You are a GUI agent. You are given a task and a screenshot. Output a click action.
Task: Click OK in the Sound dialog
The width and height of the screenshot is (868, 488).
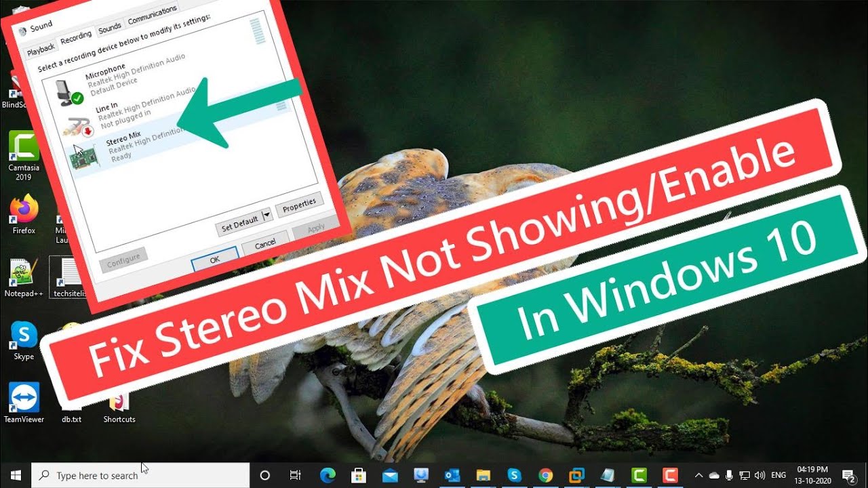215,259
